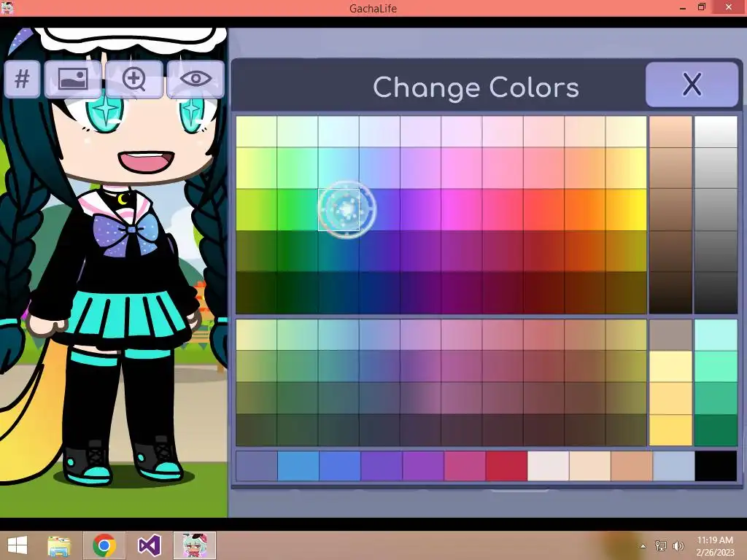747x560 pixels.
Task: Pick the off-white swatch in the recent colors row
Action: [549, 466]
